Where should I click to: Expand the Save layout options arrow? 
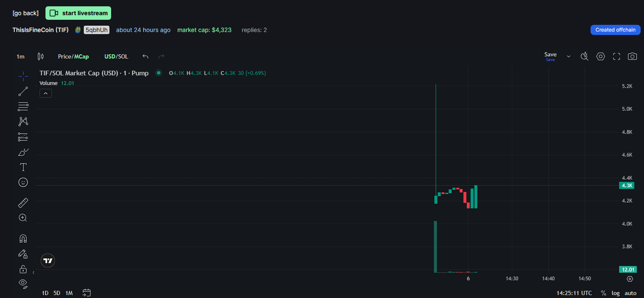point(568,56)
